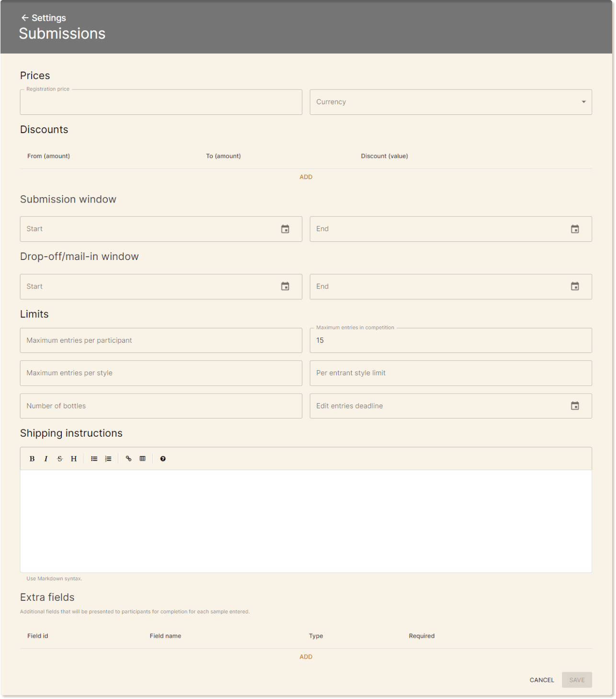Viewport: 616px width, 699px height.
Task: Click the back arrow to Settings
Action: click(25, 18)
